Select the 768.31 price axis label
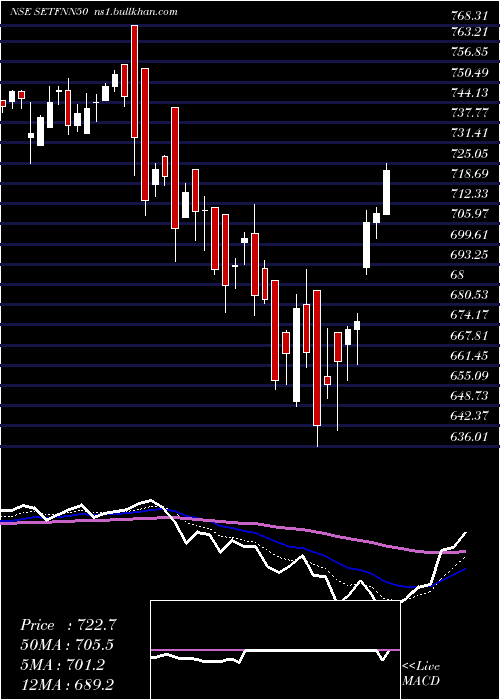Viewport: 500px width, 700px height. (467, 17)
